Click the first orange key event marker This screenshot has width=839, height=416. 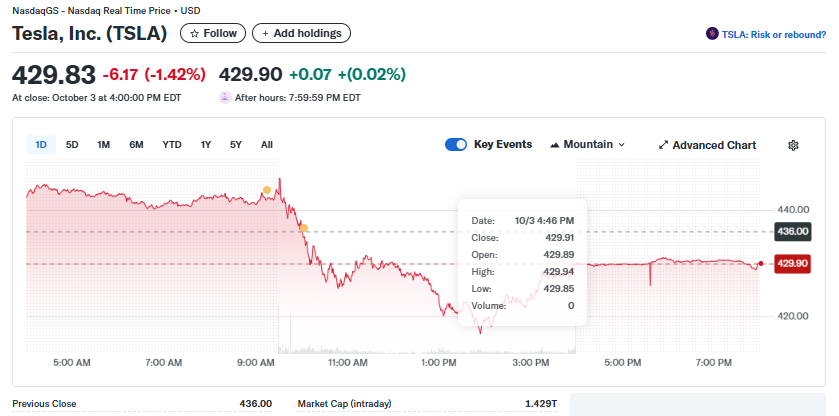[x=267, y=190]
